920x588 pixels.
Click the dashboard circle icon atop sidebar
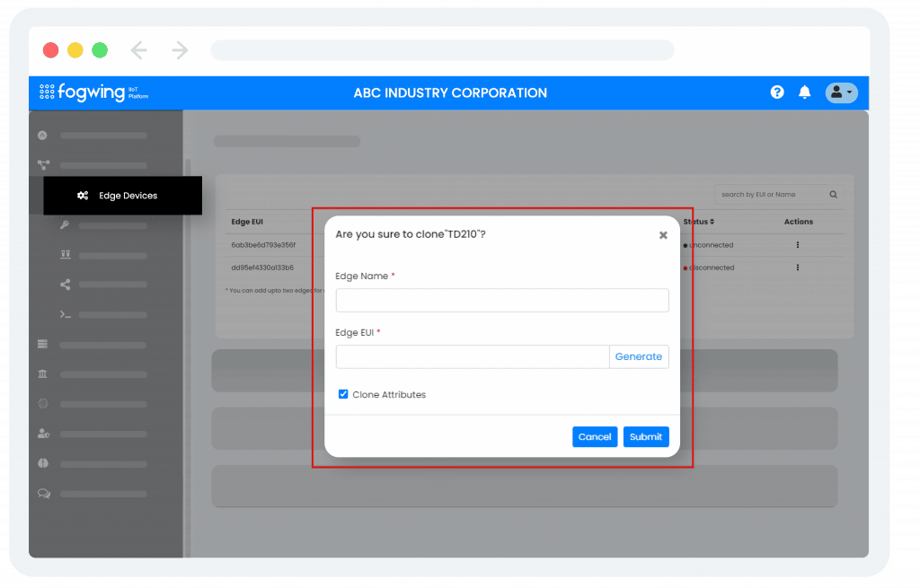point(42,136)
